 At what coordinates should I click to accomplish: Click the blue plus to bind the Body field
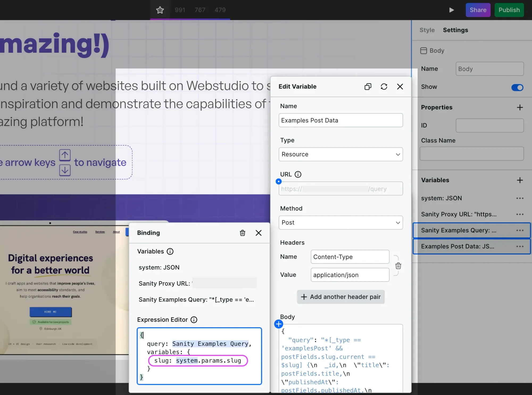coord(279,324)
